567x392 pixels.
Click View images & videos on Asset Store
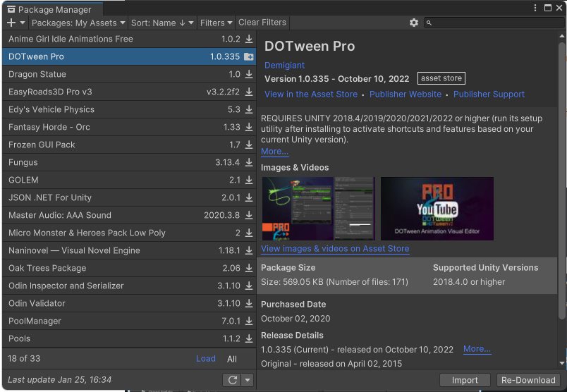[335, 249]
